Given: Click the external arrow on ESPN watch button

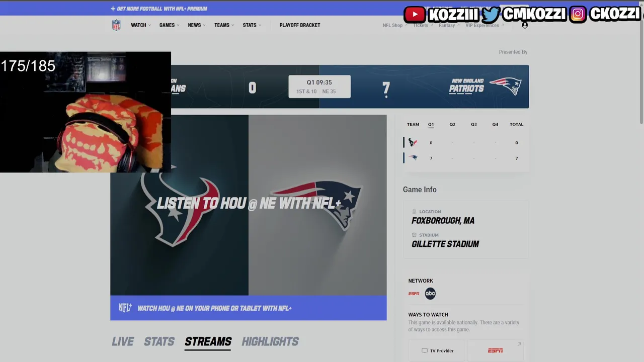Looking at the screenshot, I should (x=519, y=344).
